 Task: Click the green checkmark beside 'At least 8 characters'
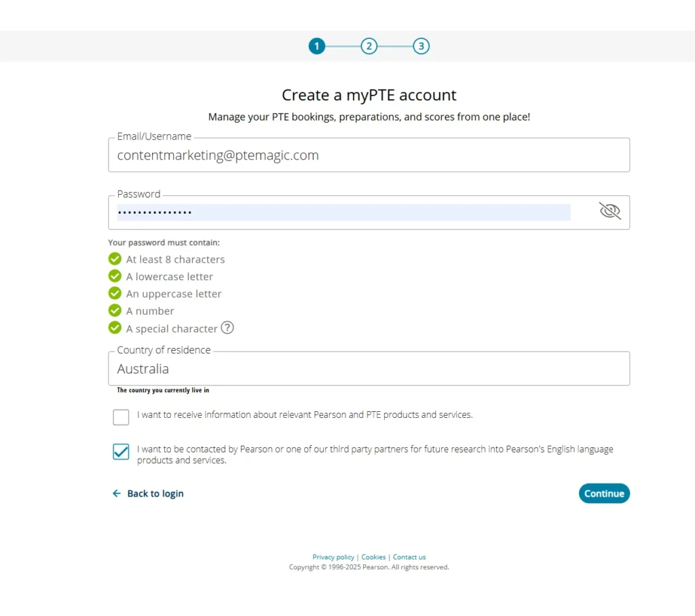115,259
